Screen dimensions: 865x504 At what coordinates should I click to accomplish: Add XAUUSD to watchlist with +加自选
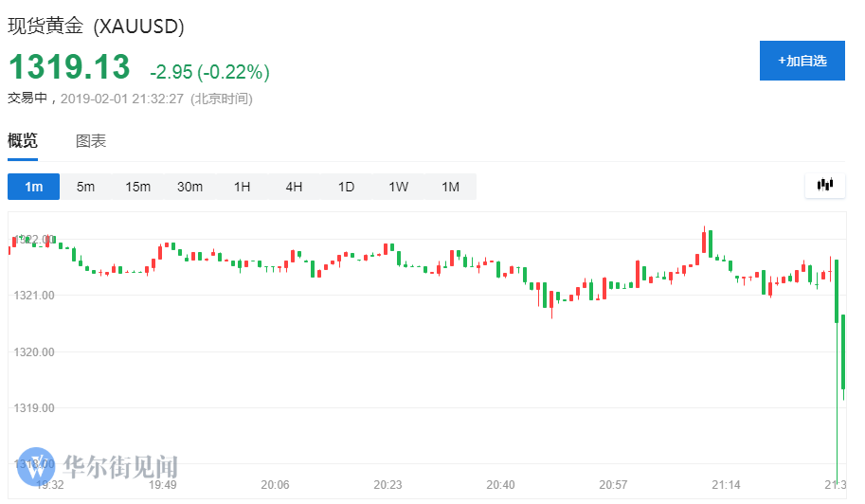click(x=802, y=61)
